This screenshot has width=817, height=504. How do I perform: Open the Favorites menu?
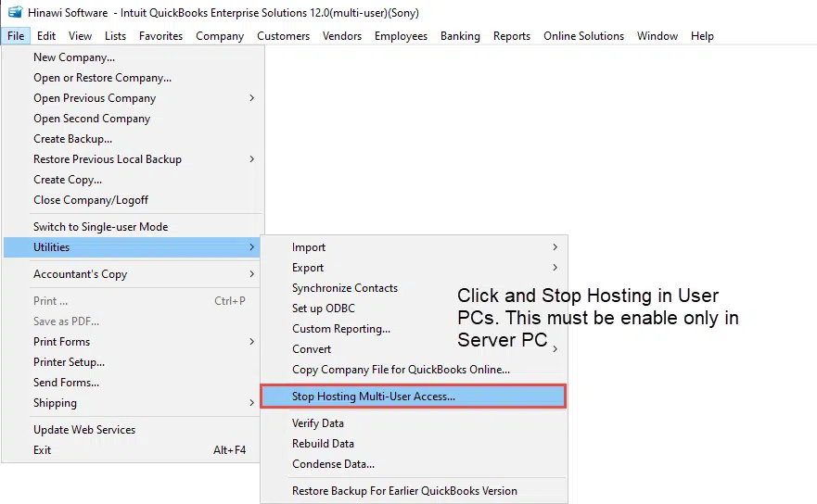(x=160, y=36)
